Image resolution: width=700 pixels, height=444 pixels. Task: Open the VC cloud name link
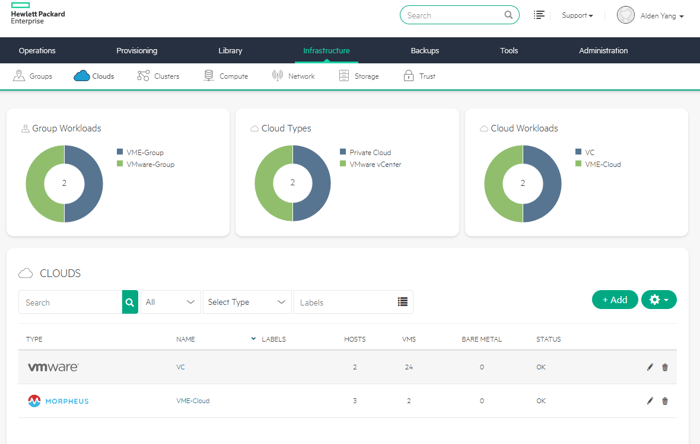[180, 367]
